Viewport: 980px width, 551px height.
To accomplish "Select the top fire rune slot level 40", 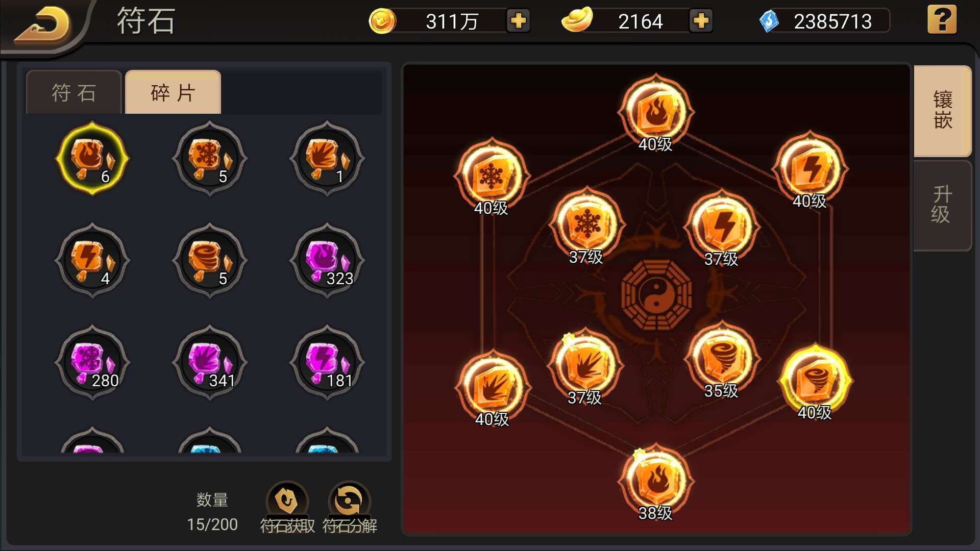I will click(x=656, y=112).
